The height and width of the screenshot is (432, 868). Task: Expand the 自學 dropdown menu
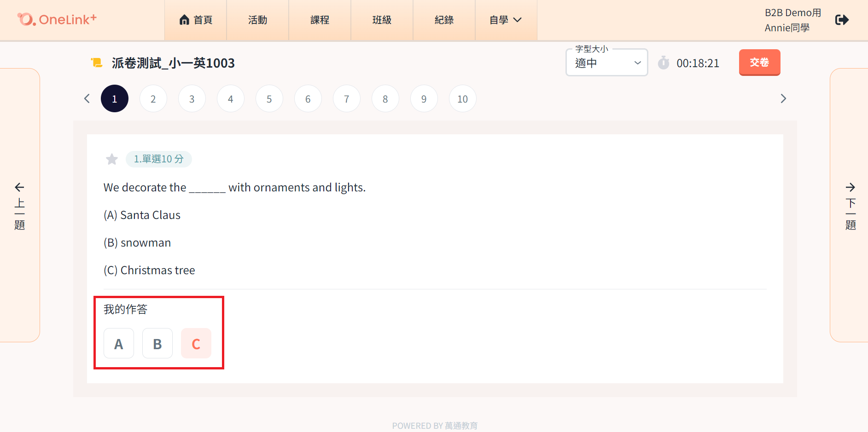click(x=506, y=20)
